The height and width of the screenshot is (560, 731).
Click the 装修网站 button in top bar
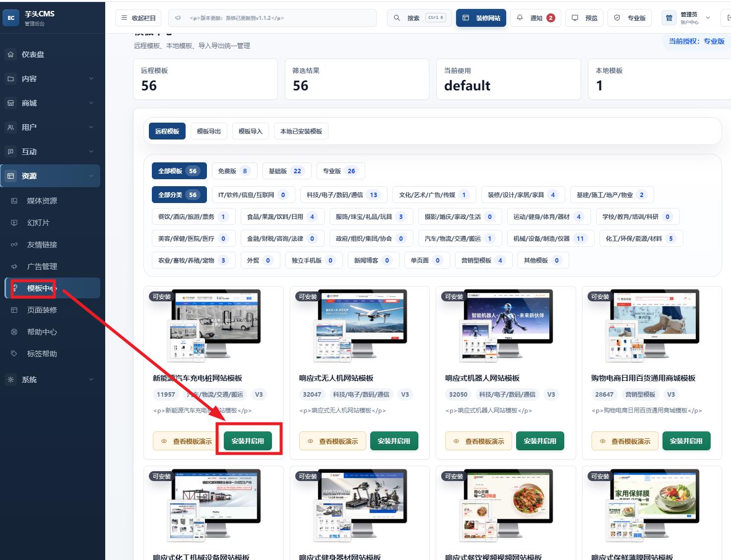click(x=481, y=18)
